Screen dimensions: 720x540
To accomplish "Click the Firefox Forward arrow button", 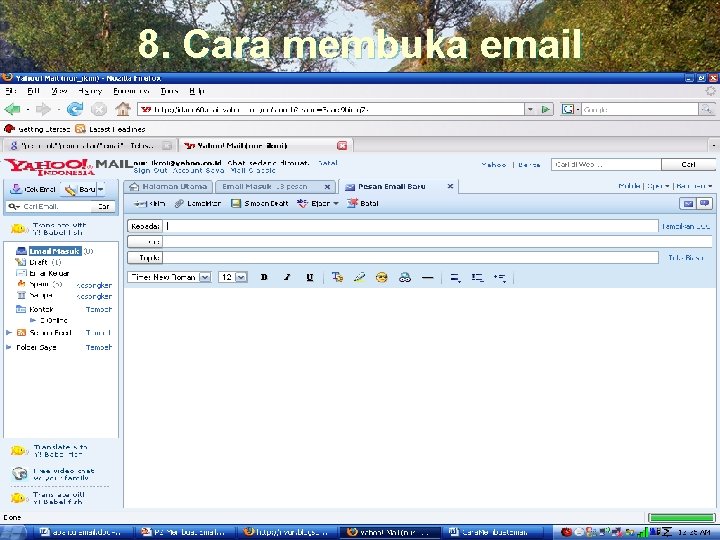I will pyautogui.click(x=43, y=109).
